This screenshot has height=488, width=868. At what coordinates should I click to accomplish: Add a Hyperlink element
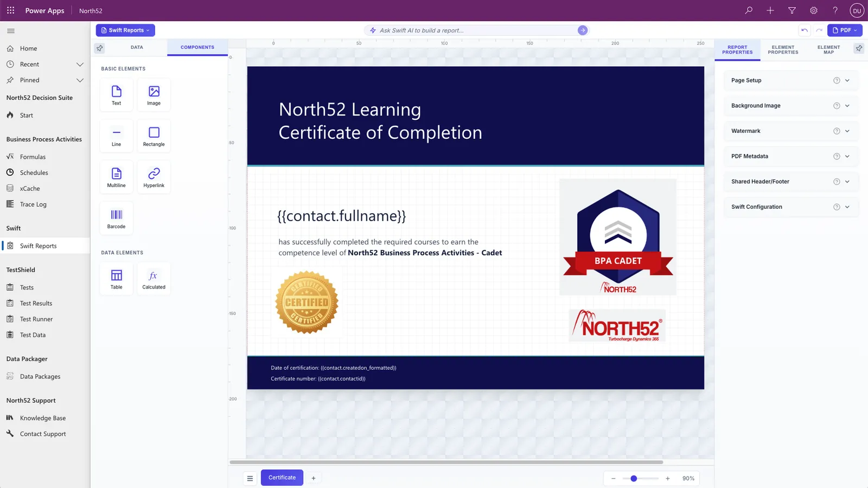(154, 177)
